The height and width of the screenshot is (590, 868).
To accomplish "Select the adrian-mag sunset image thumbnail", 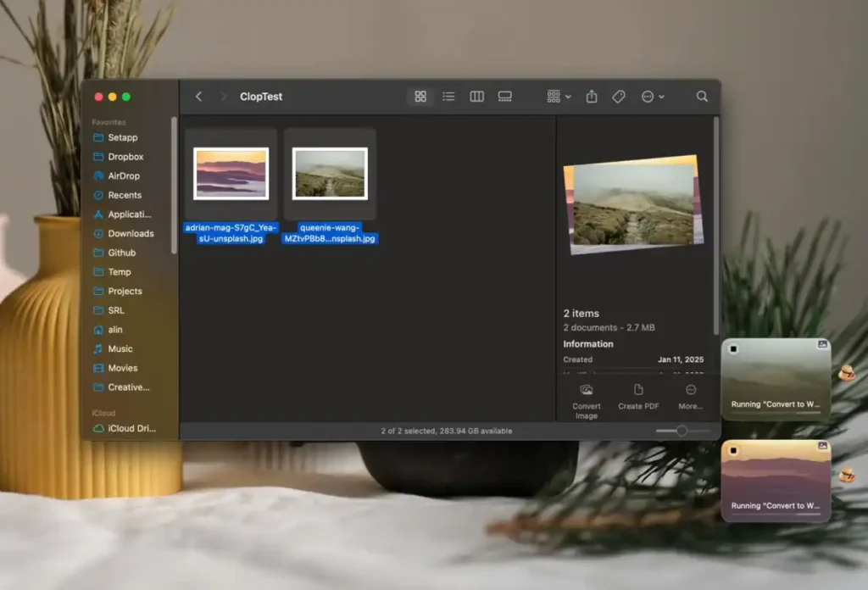I will pyautogui.click(x=231, y=174).
